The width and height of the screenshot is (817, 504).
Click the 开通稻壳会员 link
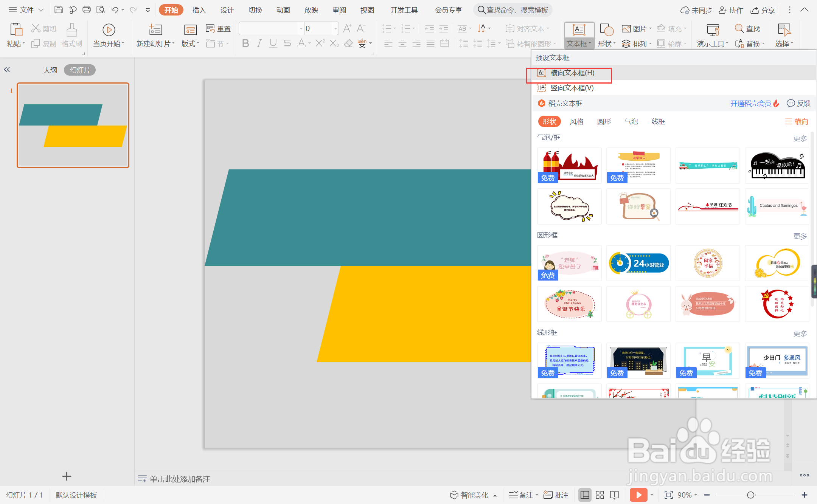click(x=750, y=103)
